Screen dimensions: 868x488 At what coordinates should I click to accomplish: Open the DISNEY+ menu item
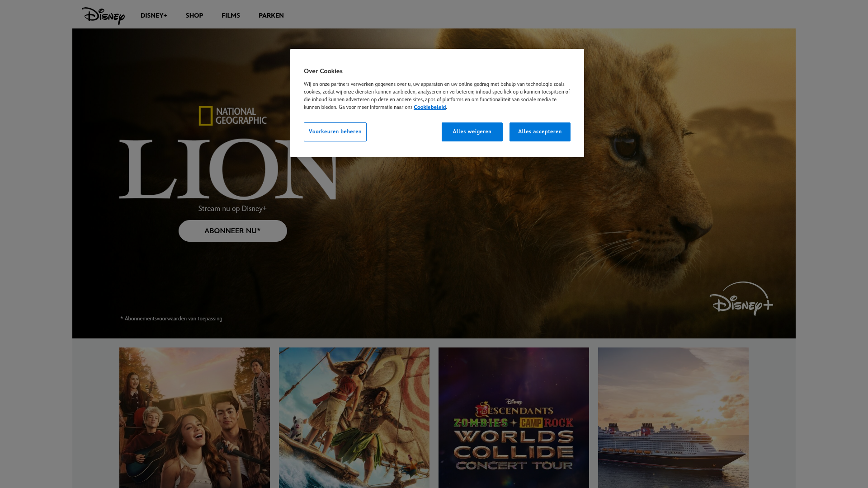pyautogui.click(x=154, y=15)
